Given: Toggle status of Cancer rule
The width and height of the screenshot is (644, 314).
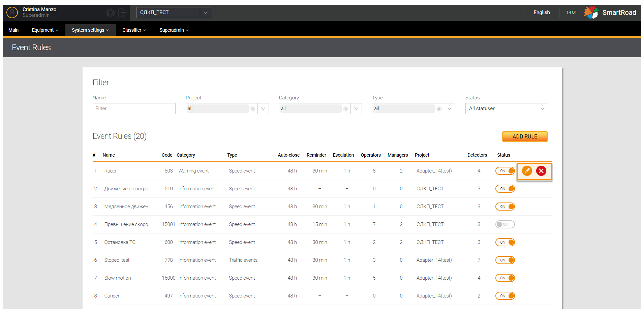Looking at the screenshot, I should pyautogui.click(x=505, y=296).
